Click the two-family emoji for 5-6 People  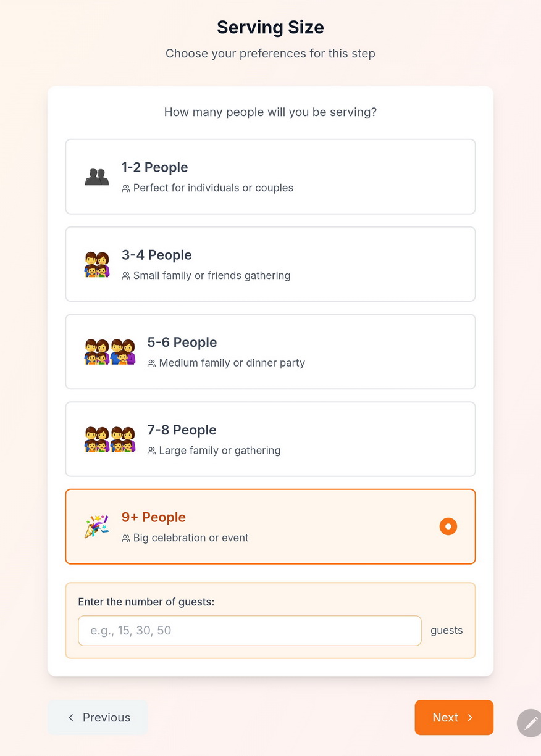(x=109, y=352)
